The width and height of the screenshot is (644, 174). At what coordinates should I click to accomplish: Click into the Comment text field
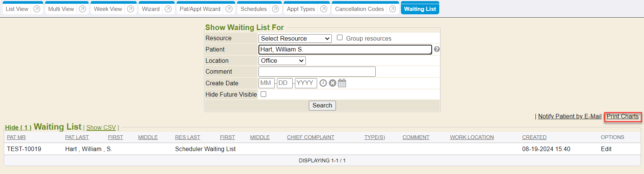(x=317, y=71)
